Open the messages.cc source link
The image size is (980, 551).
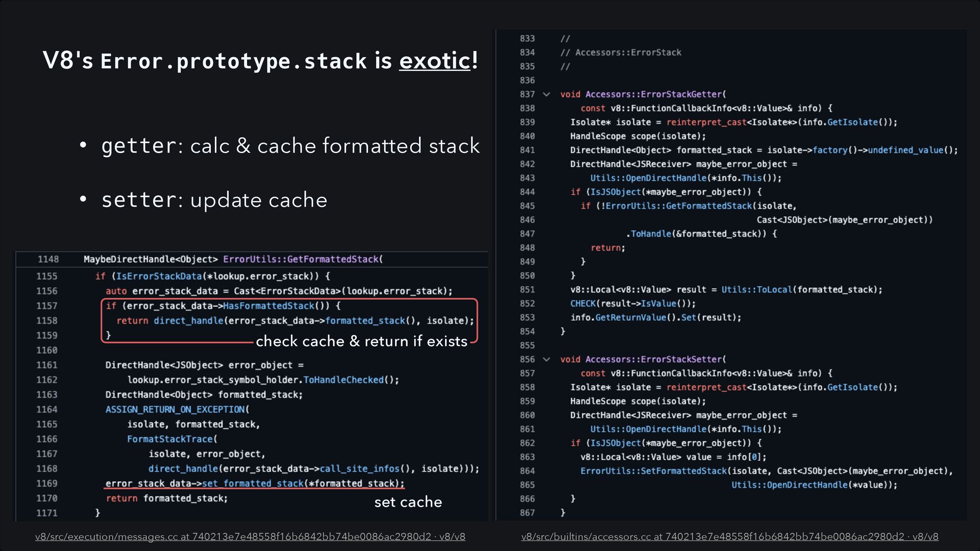[250, 537]
